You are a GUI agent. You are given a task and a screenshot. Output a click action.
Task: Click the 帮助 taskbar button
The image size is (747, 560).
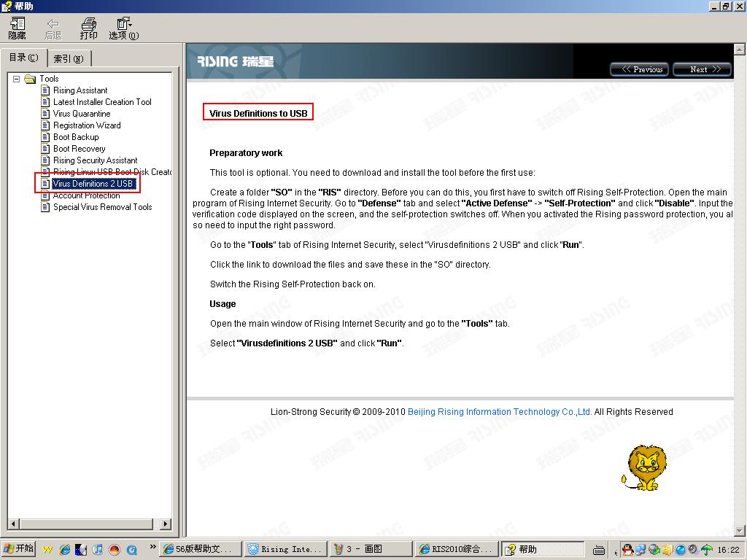pos(542,549)
